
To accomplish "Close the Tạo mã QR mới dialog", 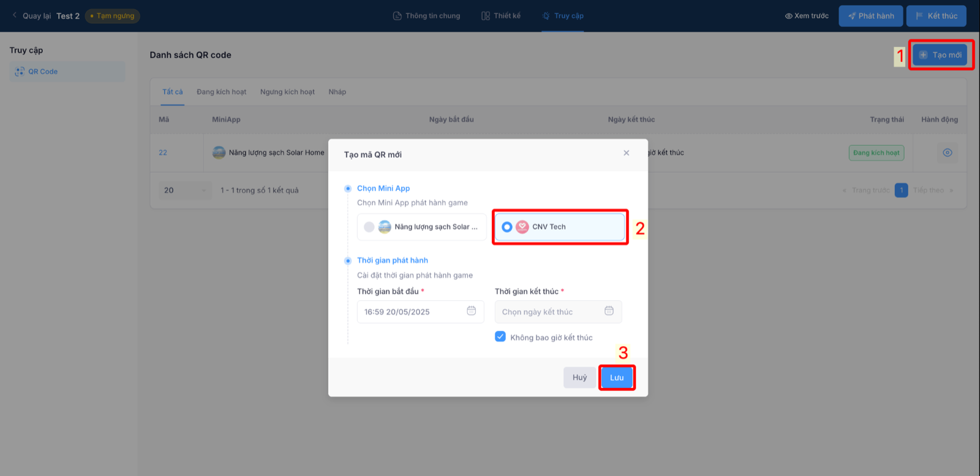I will pyautogui.click(x=627, y=153).
